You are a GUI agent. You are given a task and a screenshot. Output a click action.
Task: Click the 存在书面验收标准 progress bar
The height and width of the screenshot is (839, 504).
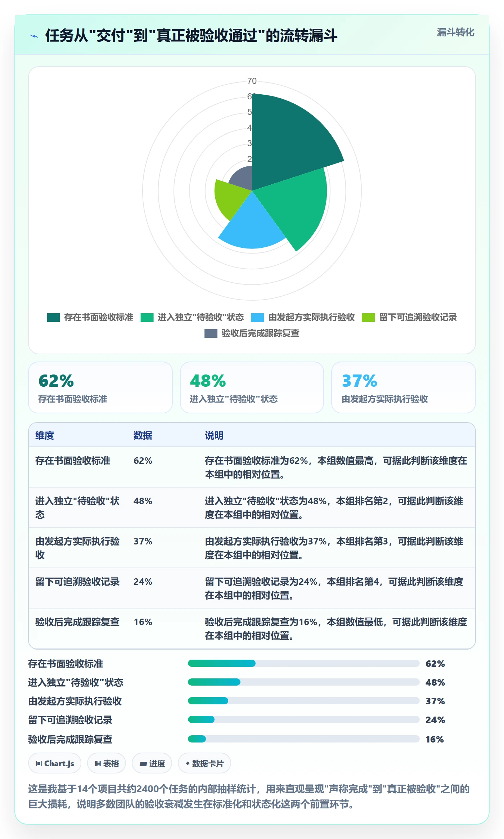click(303, 663)
